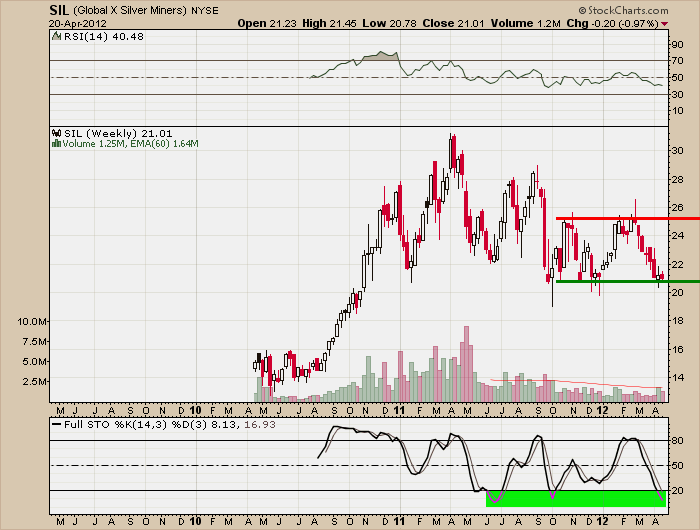Click the 26 label on price axis

click(x=678, y=208)
